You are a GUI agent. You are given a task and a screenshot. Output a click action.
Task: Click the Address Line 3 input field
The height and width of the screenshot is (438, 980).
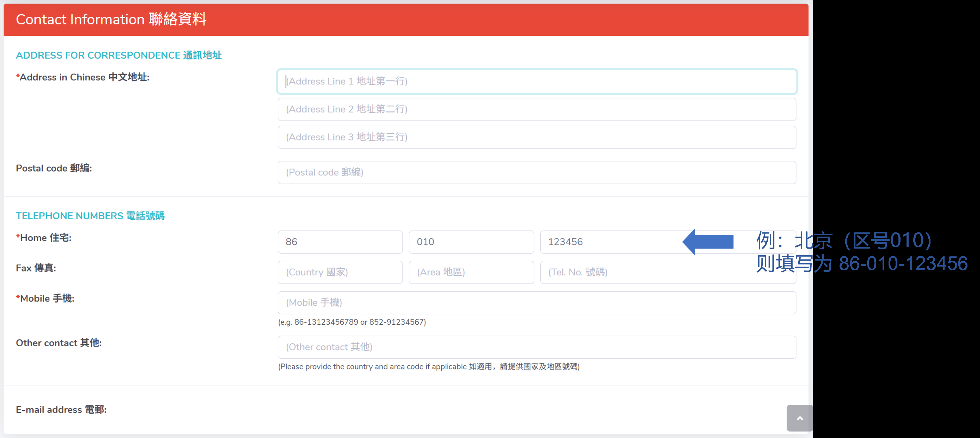pos(537,137)
